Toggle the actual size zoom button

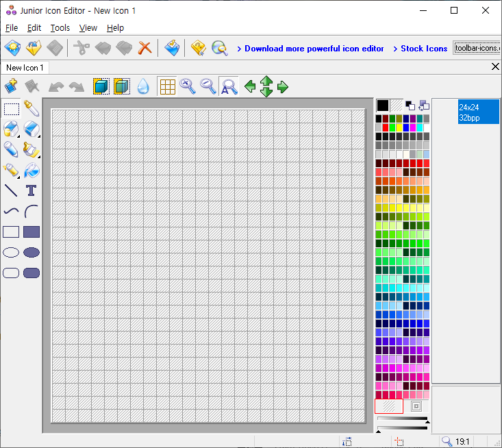(229, 86)
